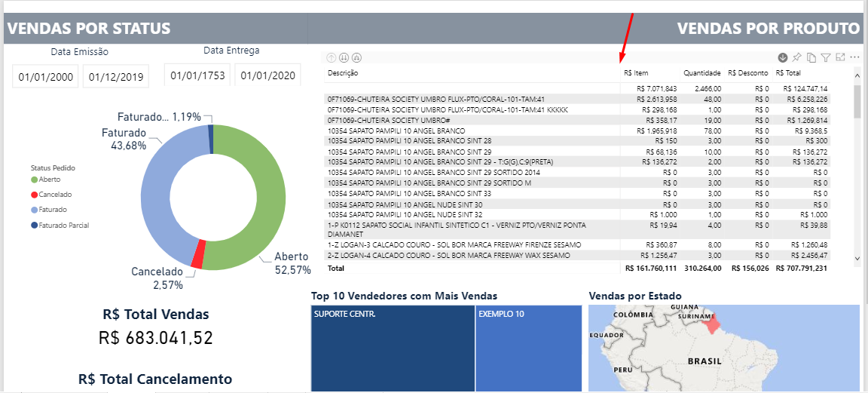
Task: Sort by R$ Total column header
Action: (x=788, y=72)
